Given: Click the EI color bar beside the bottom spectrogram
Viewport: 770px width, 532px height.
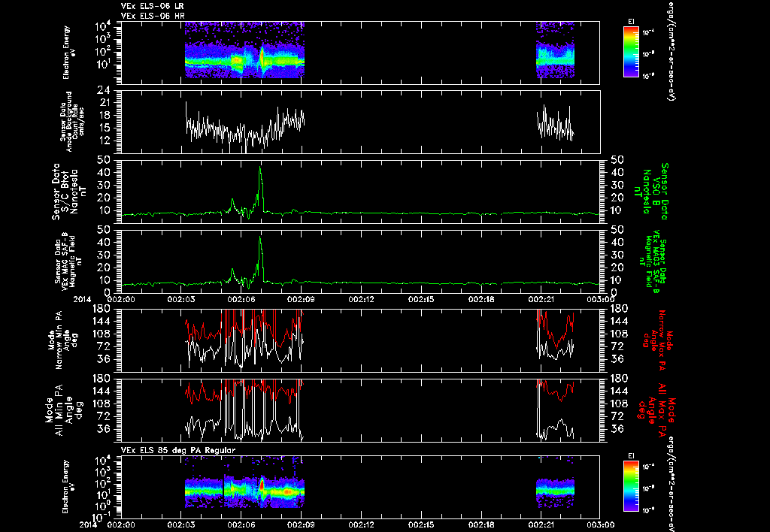Looking at the screenshot, I should point(631,486).
